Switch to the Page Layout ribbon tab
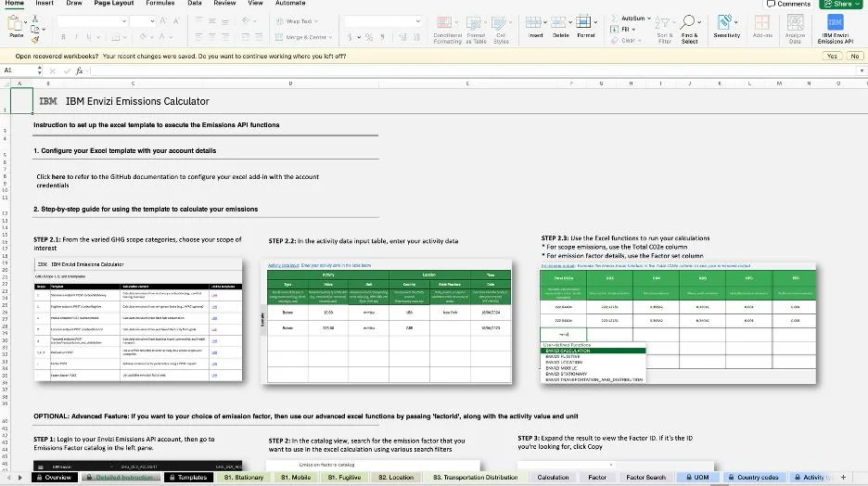This screenshot has height=486, width=868. point(113,4)
